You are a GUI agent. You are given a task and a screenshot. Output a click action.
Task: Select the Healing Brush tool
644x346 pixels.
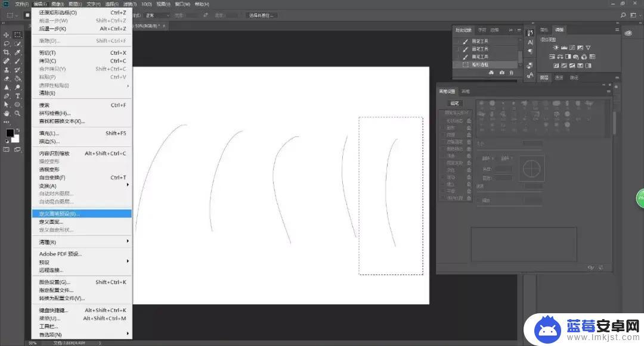click(x=7, y=61)
